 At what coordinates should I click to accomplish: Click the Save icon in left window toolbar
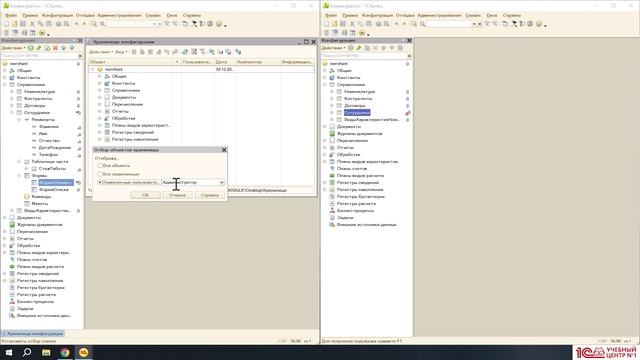coord(23,24)
